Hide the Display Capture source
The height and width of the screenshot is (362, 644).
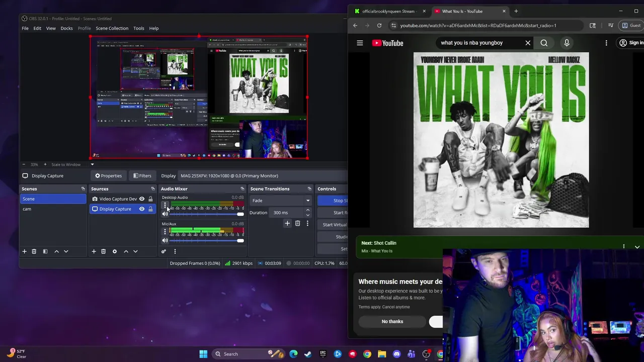coord(142,209)
